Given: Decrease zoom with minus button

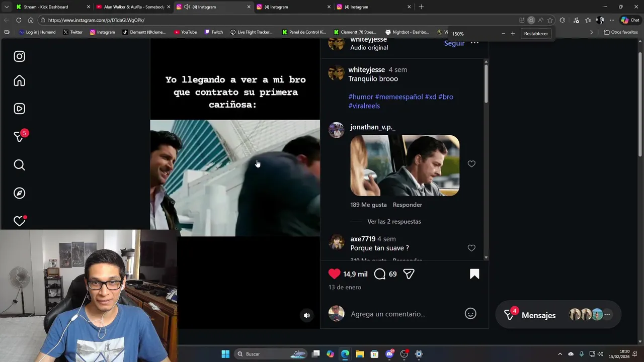Looking at the screenshot, I should 503,34.
